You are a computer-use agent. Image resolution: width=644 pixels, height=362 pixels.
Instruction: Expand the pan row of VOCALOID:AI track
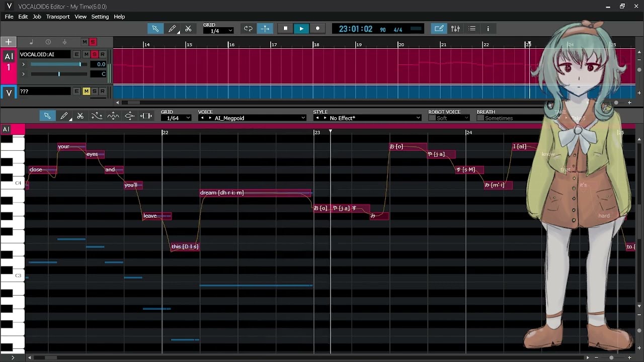[x=23, y=74]
